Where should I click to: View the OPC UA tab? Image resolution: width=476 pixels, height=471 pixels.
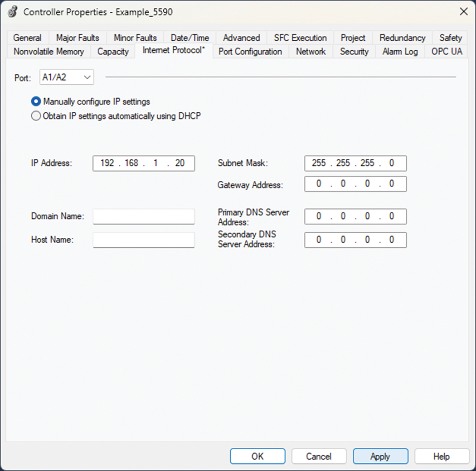click(x=447, y=52)
